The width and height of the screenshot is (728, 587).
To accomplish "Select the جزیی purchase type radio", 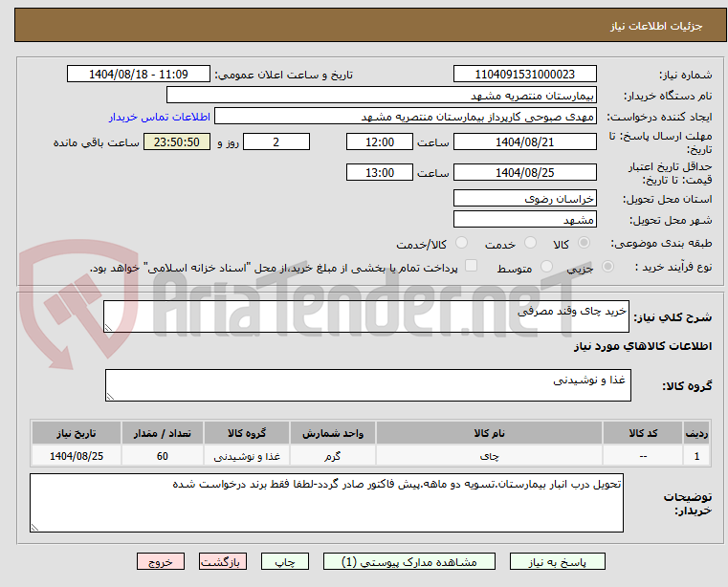I will (607, 267).
